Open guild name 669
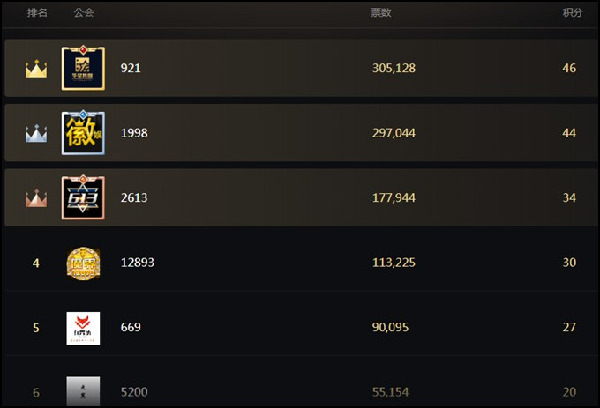This screenshot has width=600, height=408. click(x=130, y=327)
